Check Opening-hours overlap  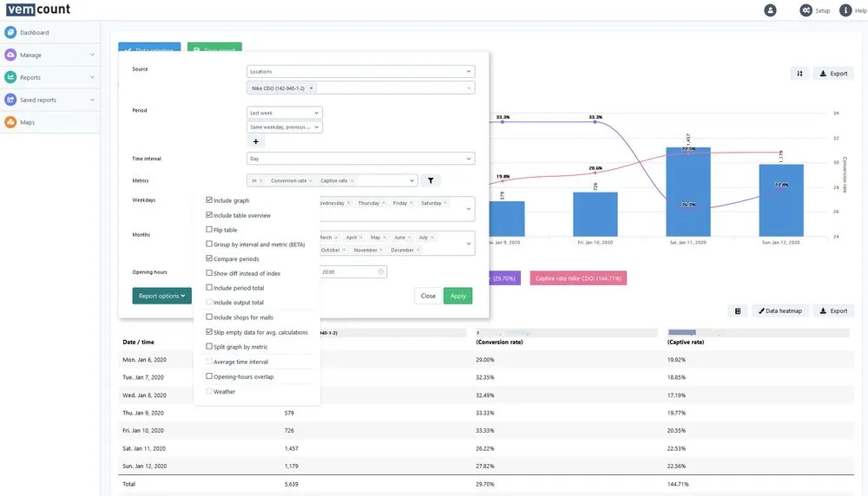[209, 376]
